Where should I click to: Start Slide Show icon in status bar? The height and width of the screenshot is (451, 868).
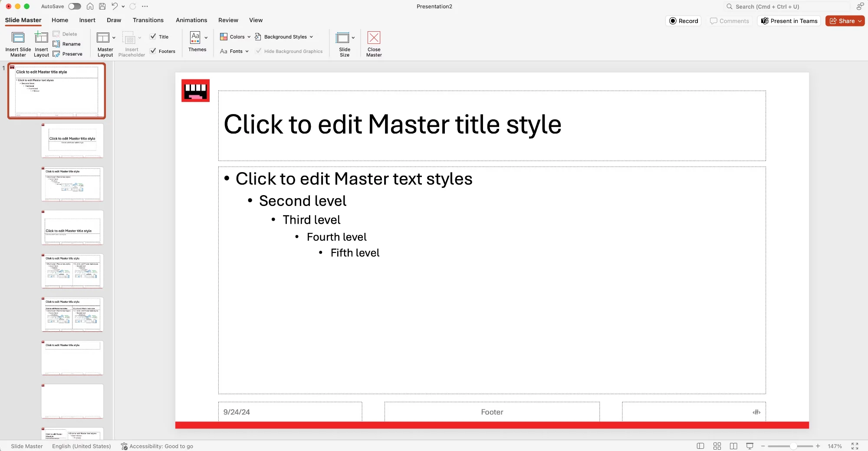coord(750,446)
